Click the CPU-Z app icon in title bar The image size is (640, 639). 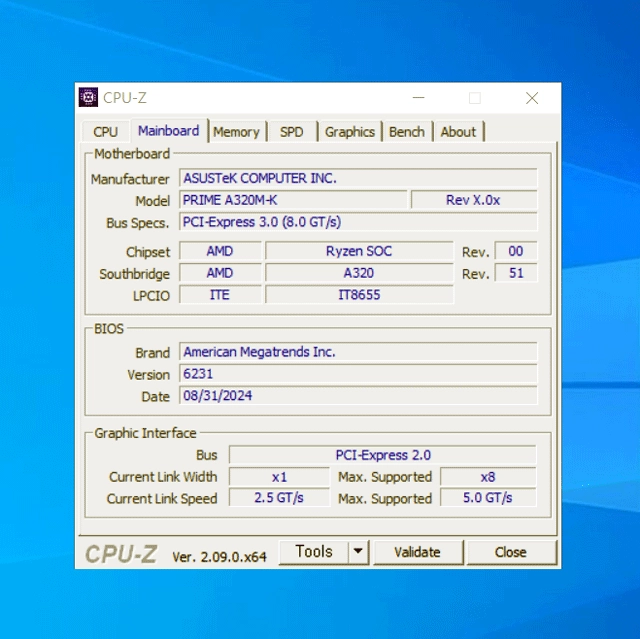pyautogui.click(x=88, y=97)
